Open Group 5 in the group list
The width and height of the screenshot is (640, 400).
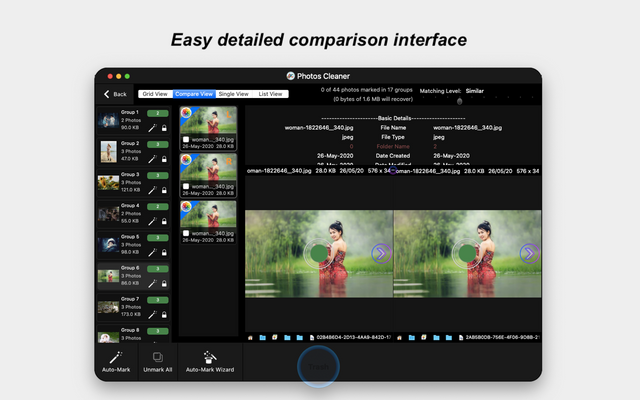pyautogui.click(x=133, y=244)
